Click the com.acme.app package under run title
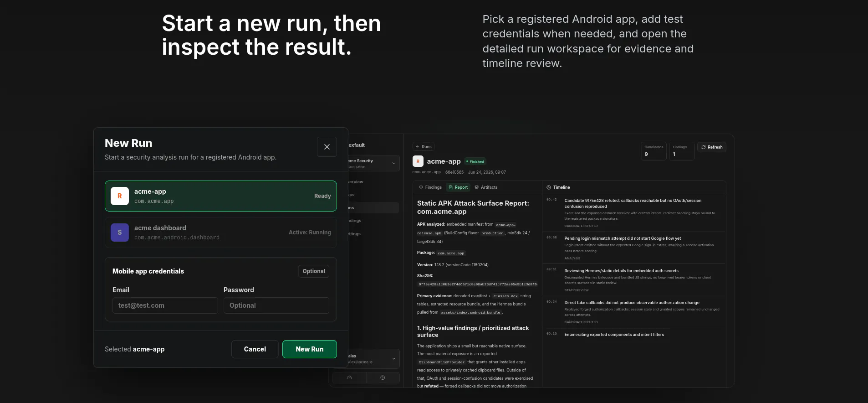The image size is (868, 403). click(426, 172)
